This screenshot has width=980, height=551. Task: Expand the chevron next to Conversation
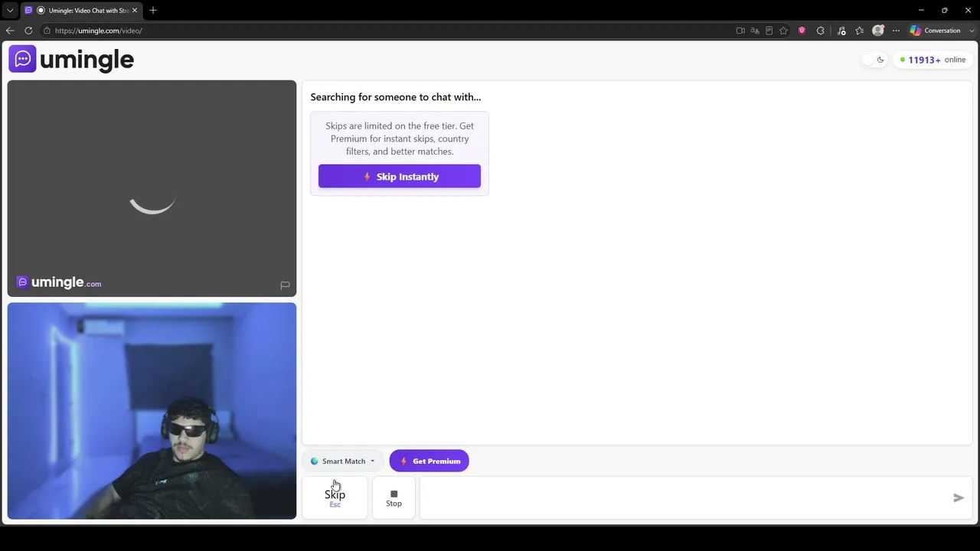tap(972, 31)
